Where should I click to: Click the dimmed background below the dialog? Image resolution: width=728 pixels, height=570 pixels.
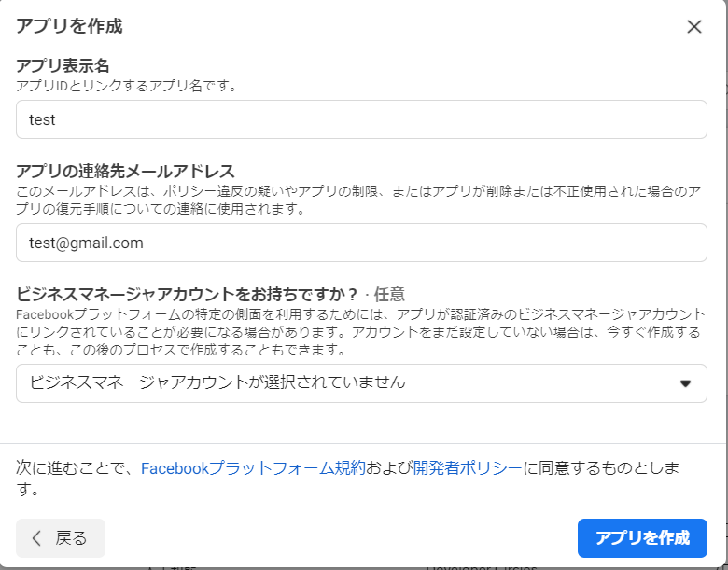click(280, 565)
